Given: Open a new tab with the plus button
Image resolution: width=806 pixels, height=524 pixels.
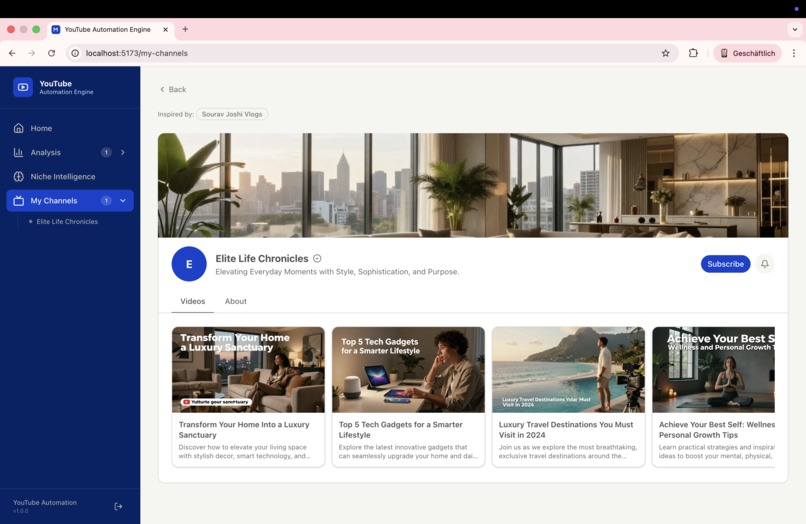Looking at the screenshot, I should [x=185, y=29].
